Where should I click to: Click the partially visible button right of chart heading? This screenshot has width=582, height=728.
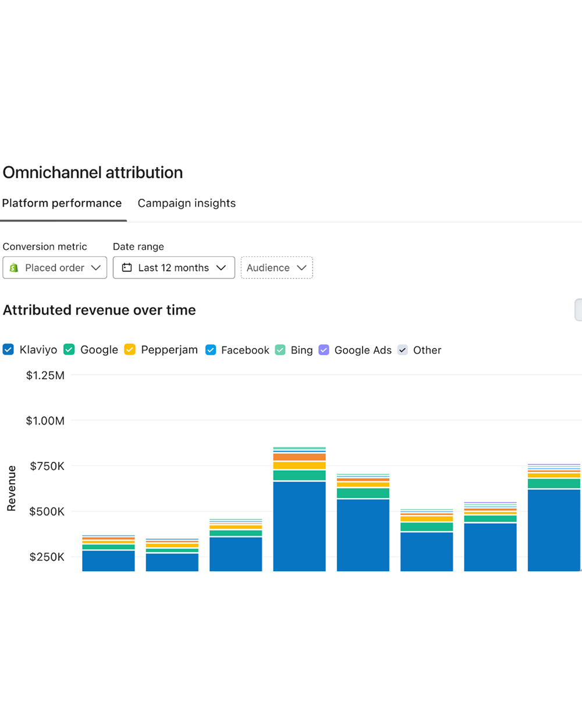579,310
